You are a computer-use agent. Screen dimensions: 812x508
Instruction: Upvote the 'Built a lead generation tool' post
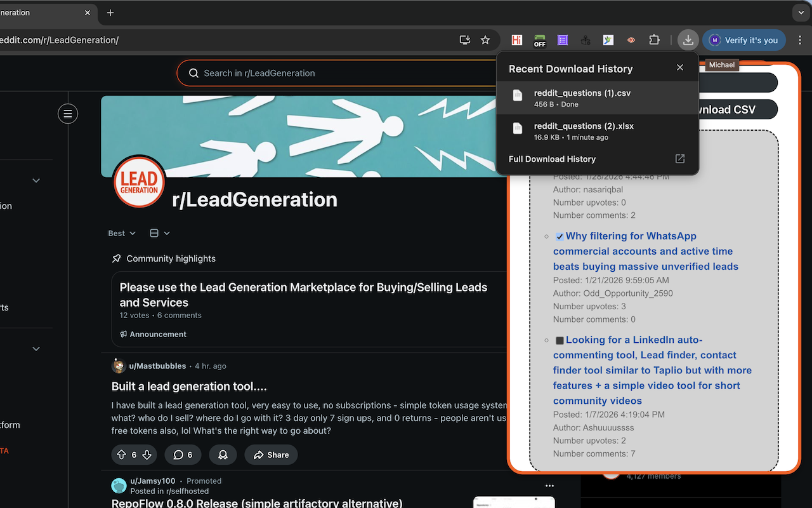coord(122,455)
